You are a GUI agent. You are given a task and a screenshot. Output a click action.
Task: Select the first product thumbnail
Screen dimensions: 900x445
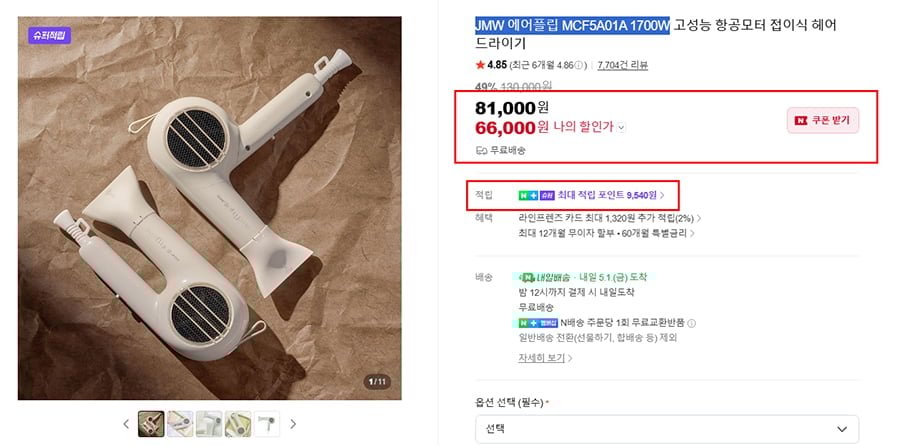pyautogui.click(x=151, y=424)
